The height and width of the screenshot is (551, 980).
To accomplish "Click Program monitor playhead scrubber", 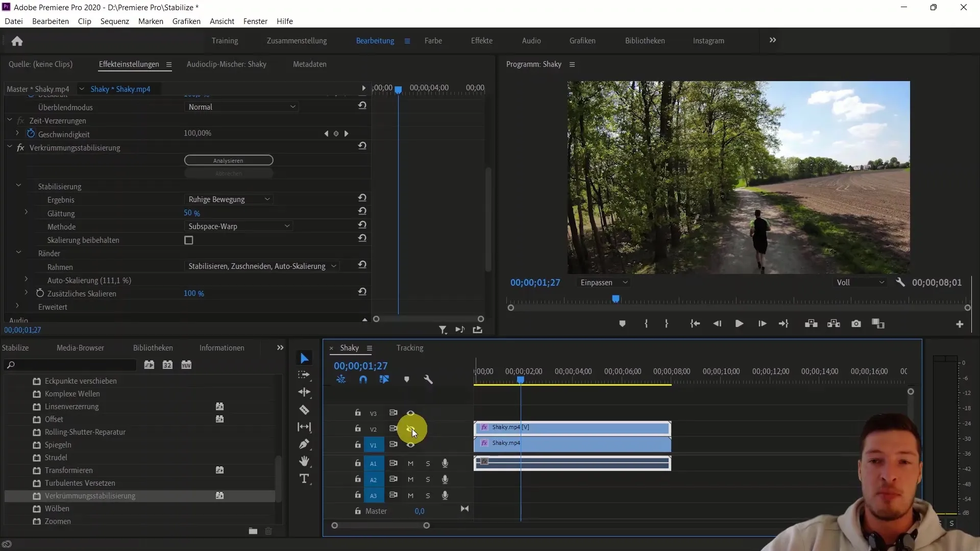I will click(616, 299).
